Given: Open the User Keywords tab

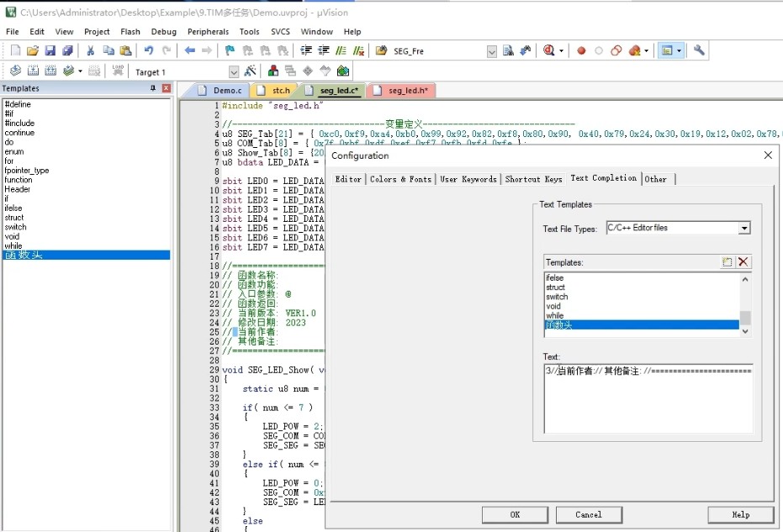Looking at the screenshot, I should 468,179.
